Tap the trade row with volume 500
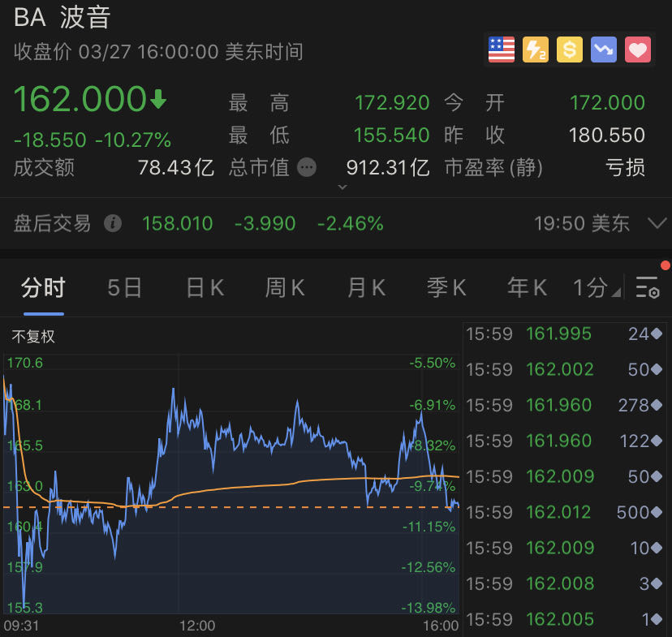The width and height of the screenshot is (672, 637). (564, 512)
